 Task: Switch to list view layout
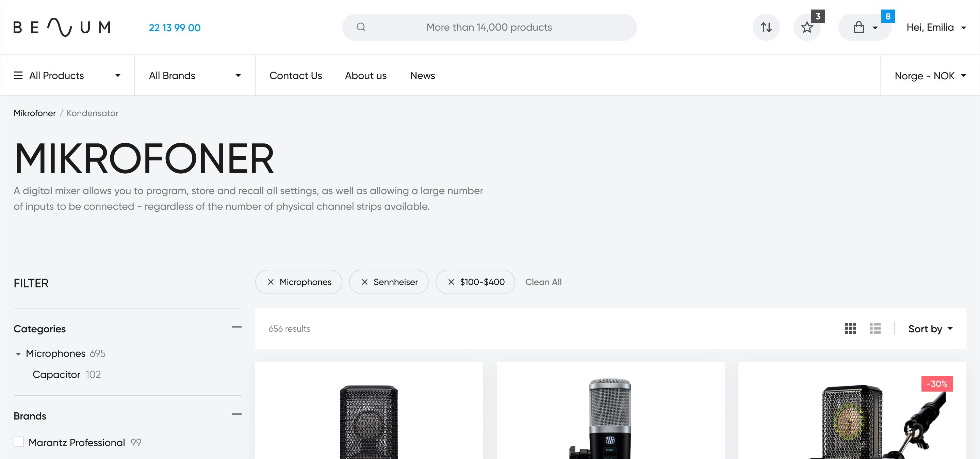point(875,329)
